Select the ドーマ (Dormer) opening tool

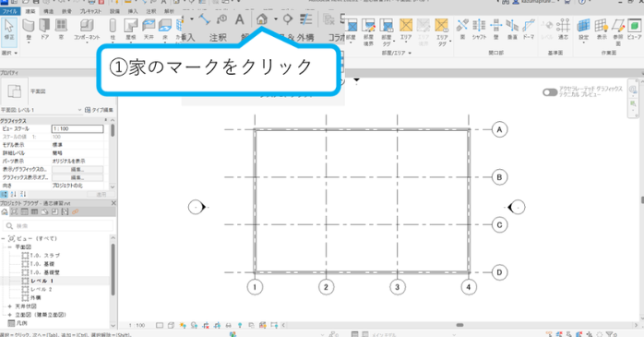point(529,29)
